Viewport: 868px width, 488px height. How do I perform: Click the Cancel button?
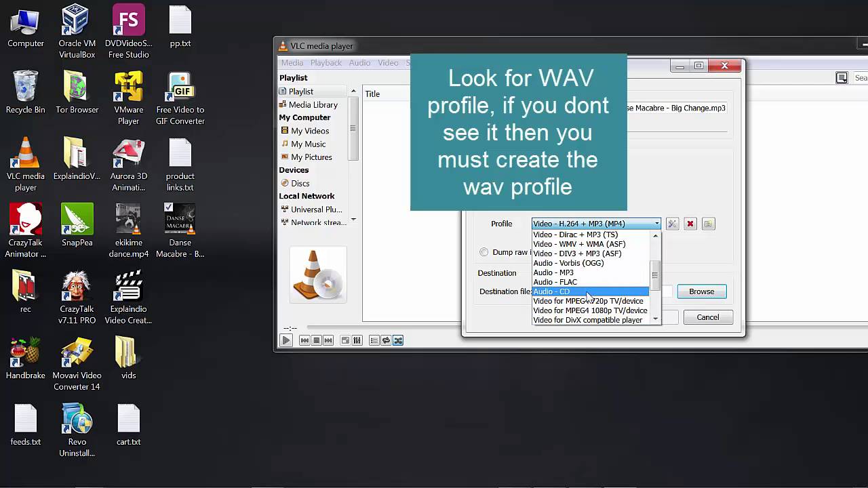[x=707, y=317]
